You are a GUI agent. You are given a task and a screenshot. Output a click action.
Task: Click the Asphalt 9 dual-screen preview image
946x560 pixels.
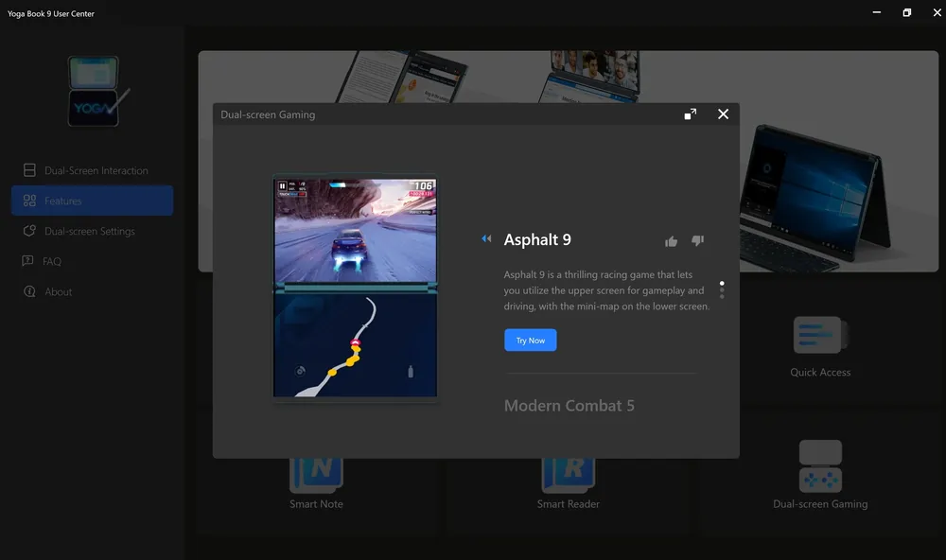[356, 287]
